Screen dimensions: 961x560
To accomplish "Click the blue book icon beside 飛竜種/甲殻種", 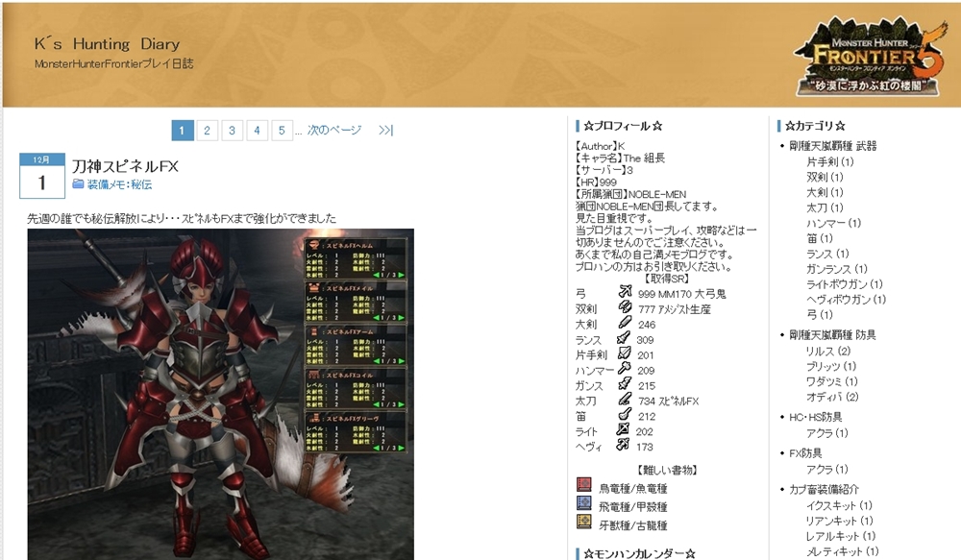I will 584,503.
